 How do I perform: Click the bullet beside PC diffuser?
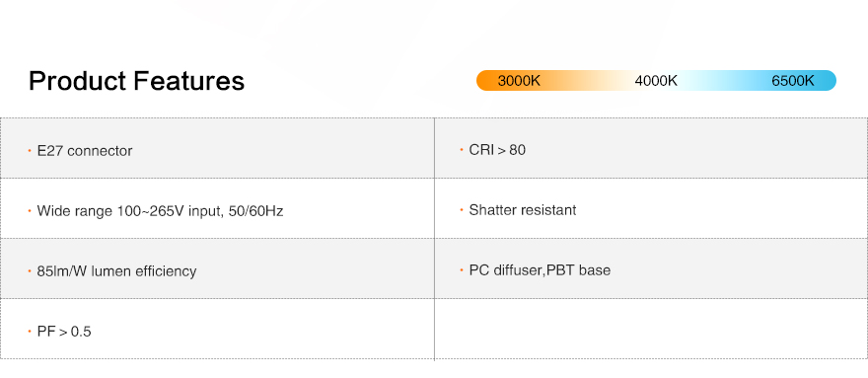pos(462,269)
